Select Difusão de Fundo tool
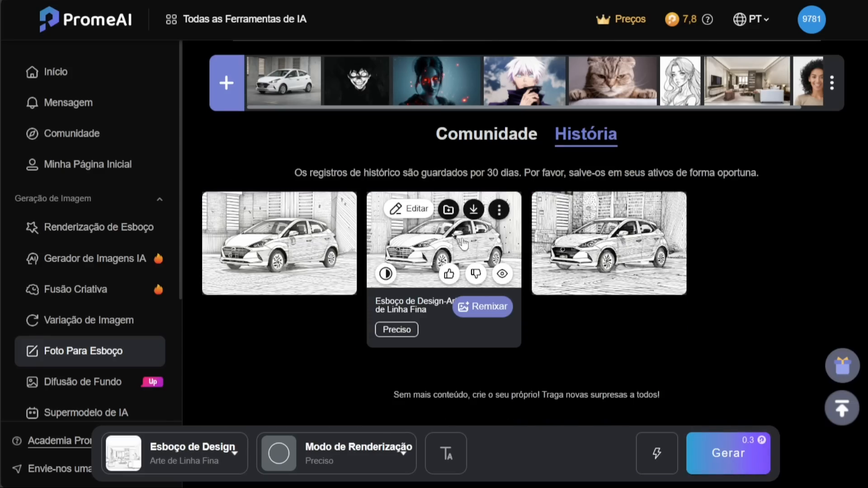This screenshot has width=868, height=488. [90, 382]
